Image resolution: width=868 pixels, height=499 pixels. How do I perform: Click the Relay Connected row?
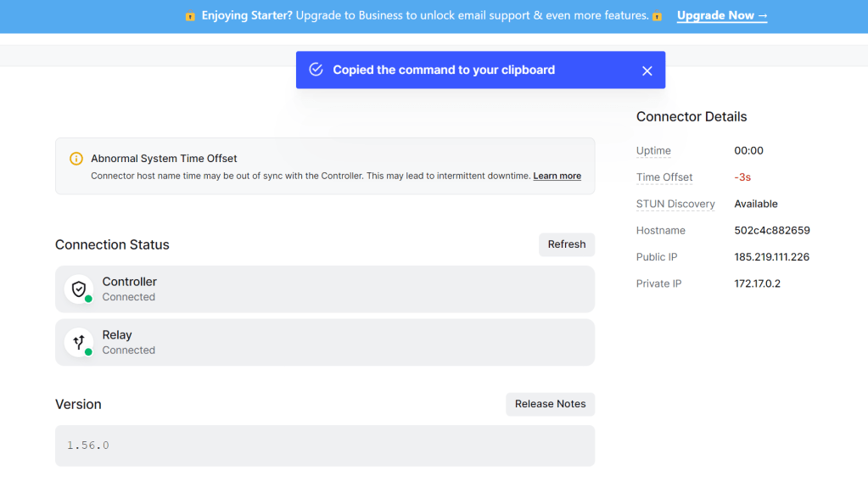coord(324,342)
